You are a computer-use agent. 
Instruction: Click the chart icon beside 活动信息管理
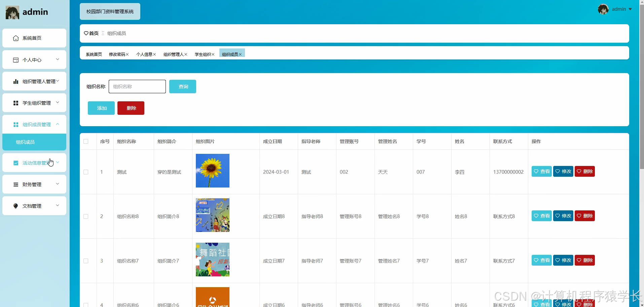coord(16,163)
